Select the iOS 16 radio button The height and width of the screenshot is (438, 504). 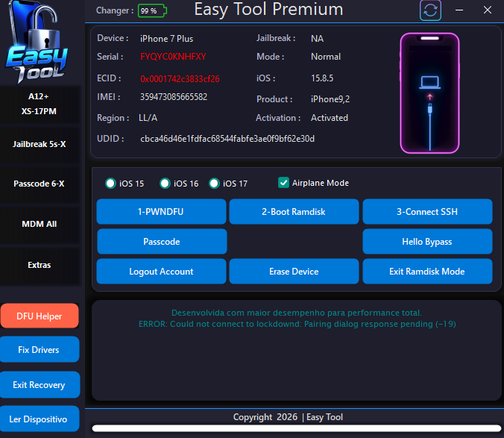click(165, 184)
